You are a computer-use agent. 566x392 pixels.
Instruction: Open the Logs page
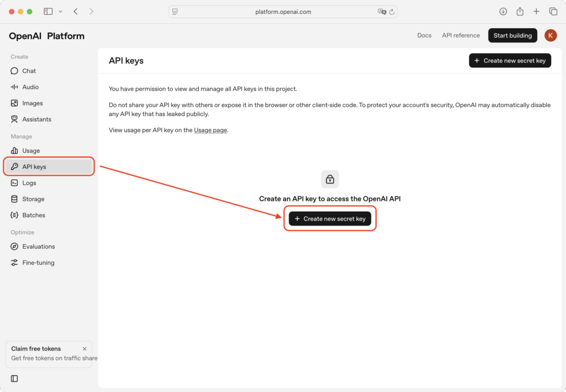[x=29, y=182]
